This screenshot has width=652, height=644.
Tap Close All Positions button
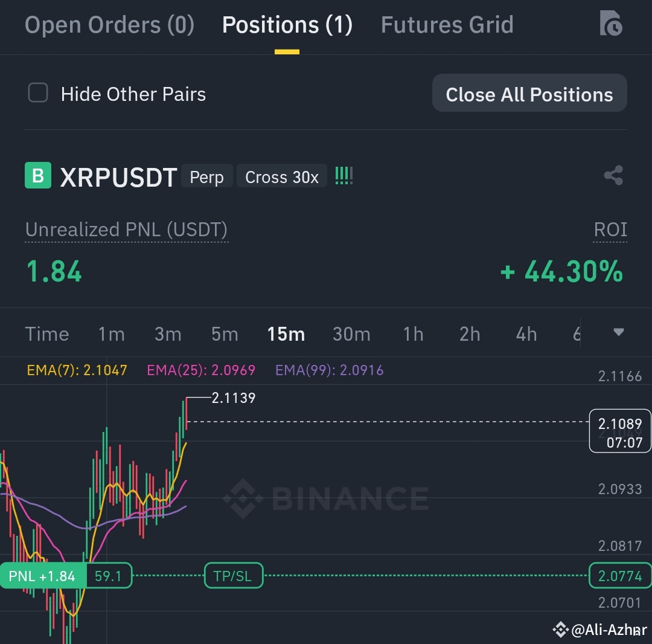tap(529, 93)
